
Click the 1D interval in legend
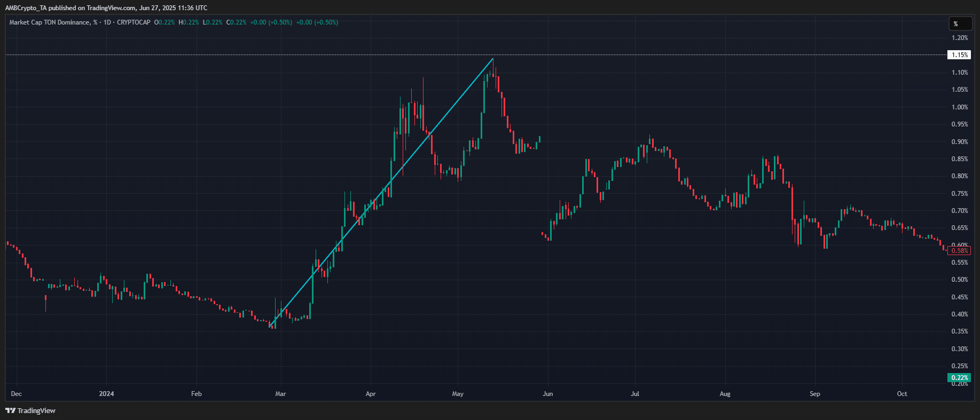pos(107,22)
